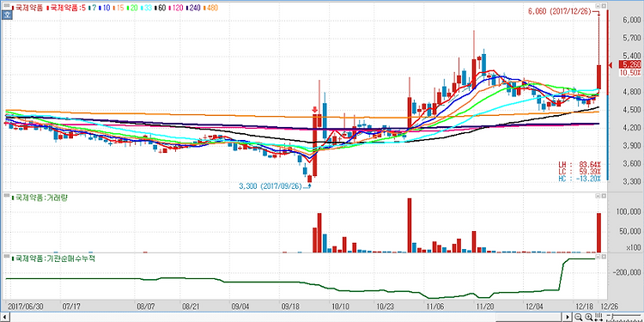644x322 pixels.
Task: Click the 3,300 price axis label
Action: pyautogui.click(x=632, y=181)
